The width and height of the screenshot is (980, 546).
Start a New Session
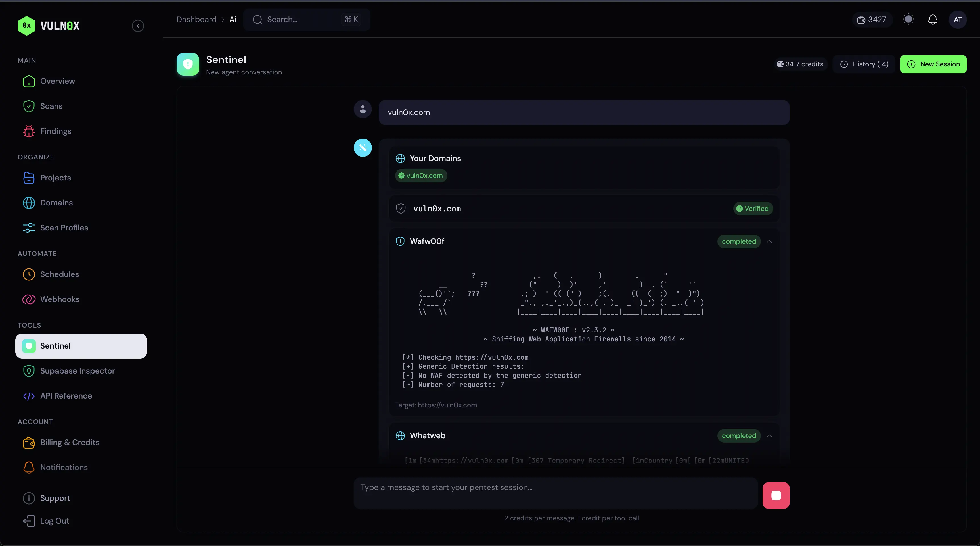click(933, 64)
